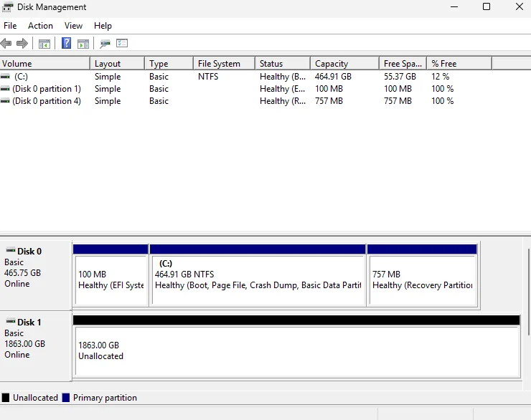Close the Disk Management window
Screen dimensions: 531x420
click(519, 6)
